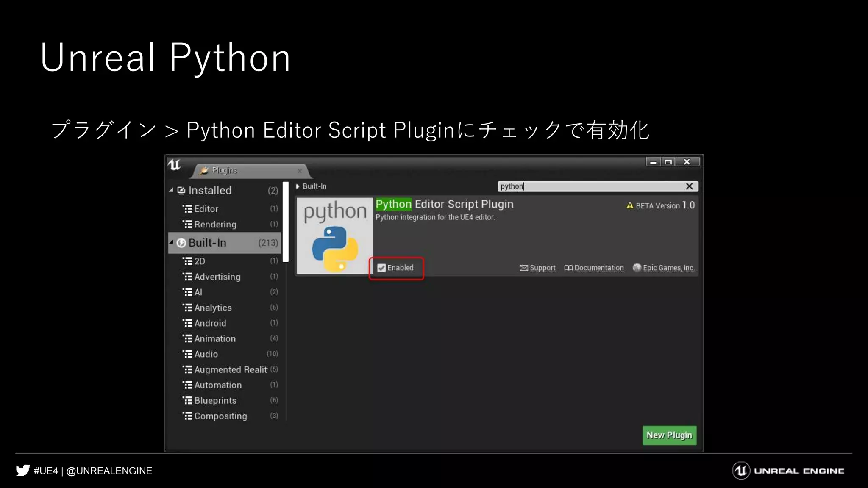Click the list icon beside Blueprints

[x=187, y=400]
